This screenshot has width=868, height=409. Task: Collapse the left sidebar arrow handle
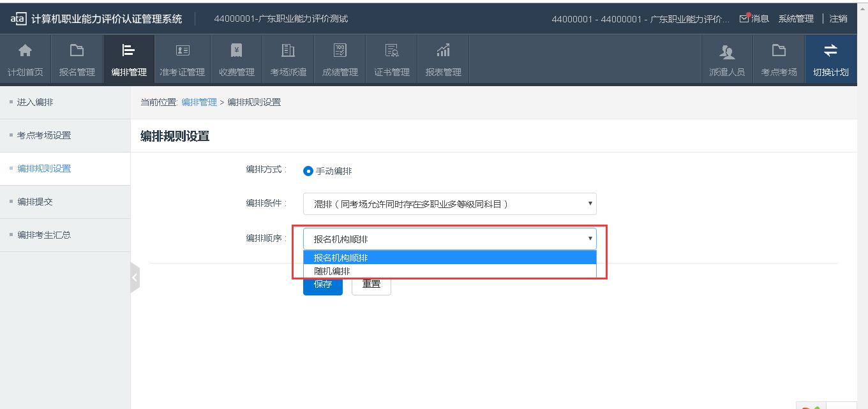tap(135, 278)
